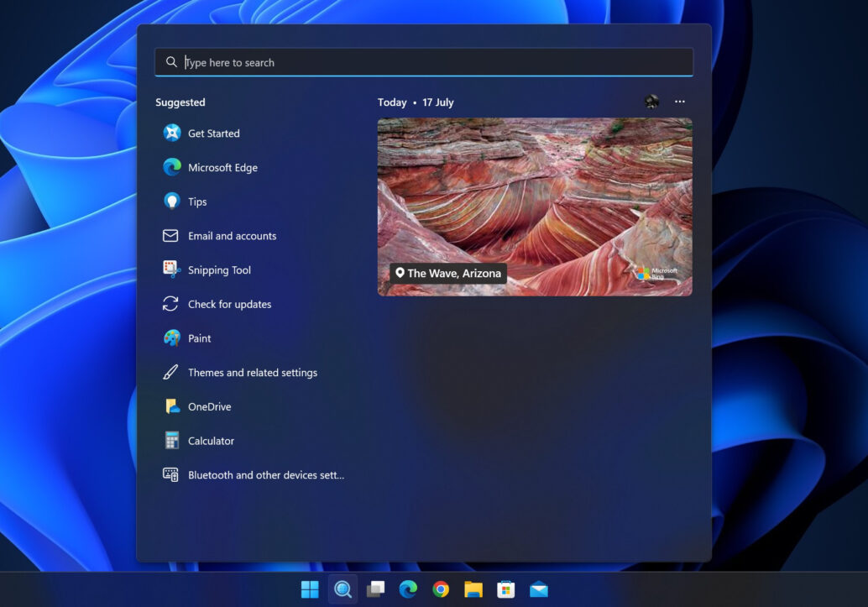868x607 pixels.
Task: Open Microsoft Store from the taskbar
Action: coord(505,589)
